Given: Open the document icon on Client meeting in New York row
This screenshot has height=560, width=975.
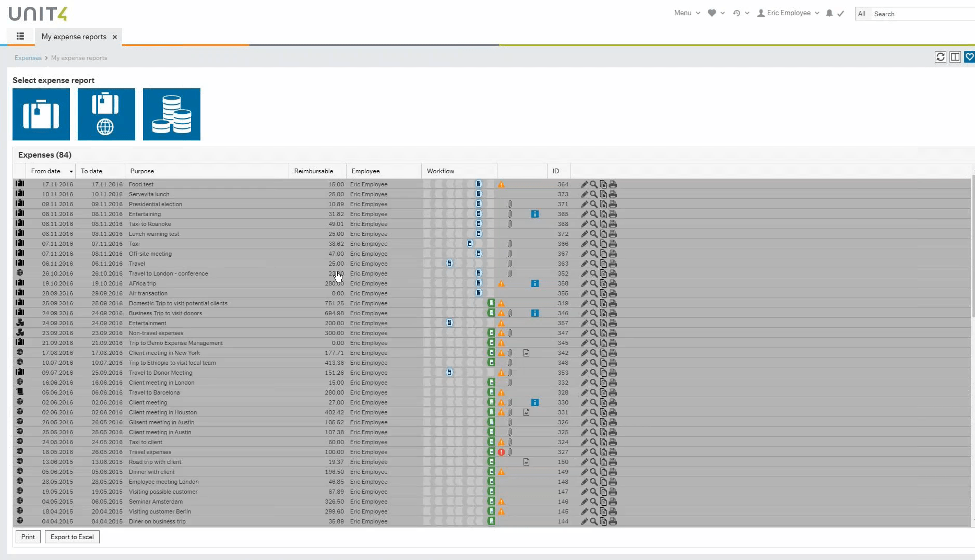Looking at the screenshot, I should [527, 353].
